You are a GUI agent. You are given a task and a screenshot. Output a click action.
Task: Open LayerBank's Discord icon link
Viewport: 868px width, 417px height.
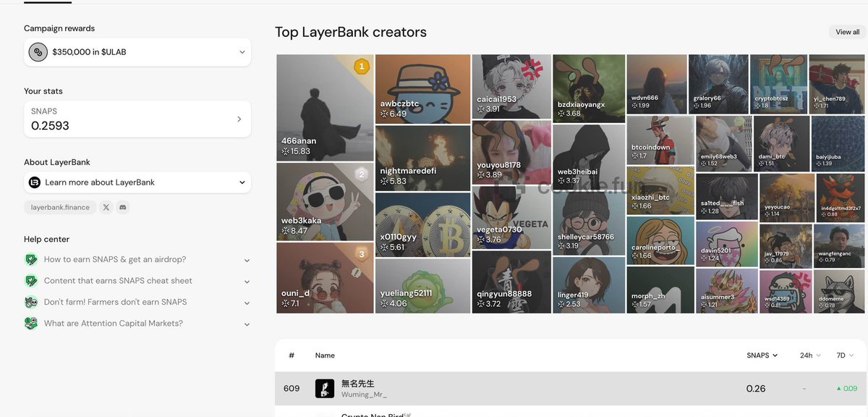(123, 207)
